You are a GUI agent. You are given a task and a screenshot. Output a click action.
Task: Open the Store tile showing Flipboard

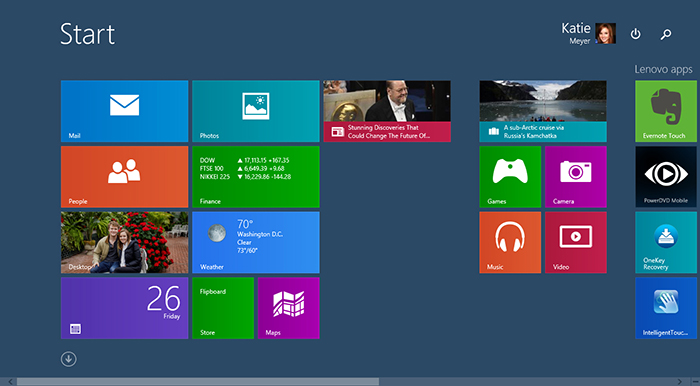(223, 308)
